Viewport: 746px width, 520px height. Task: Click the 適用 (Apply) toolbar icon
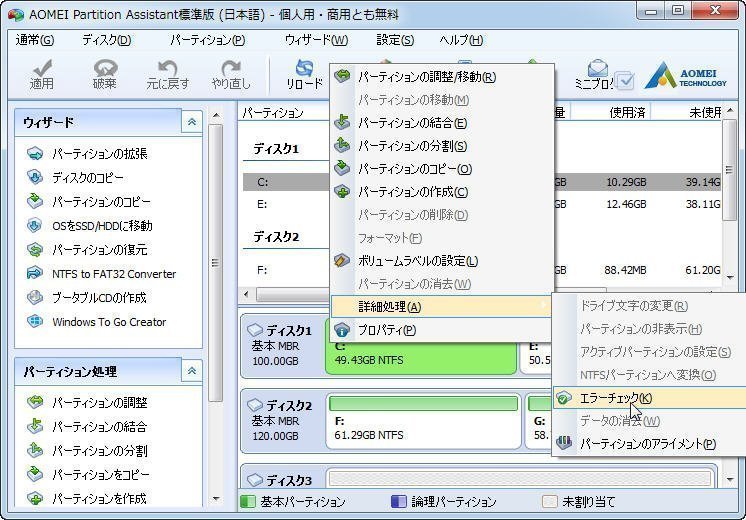(x=42, y=75)
